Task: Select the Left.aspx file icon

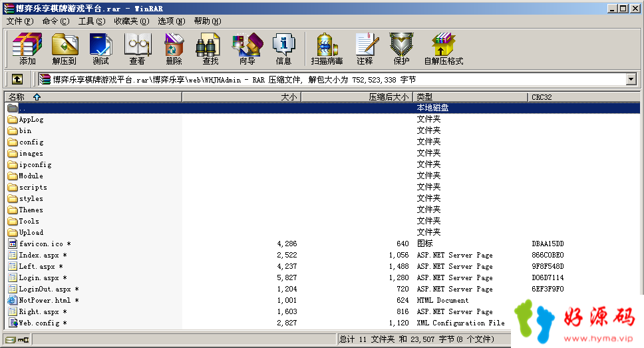Action: (13, 266)
